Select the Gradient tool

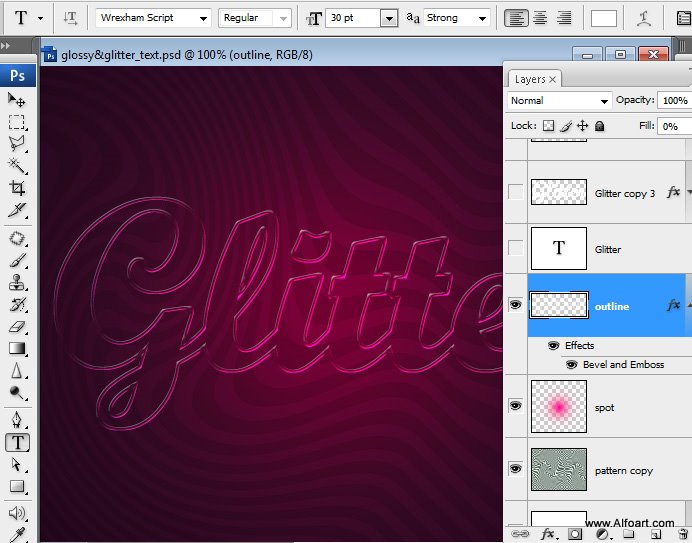point(17,348)
